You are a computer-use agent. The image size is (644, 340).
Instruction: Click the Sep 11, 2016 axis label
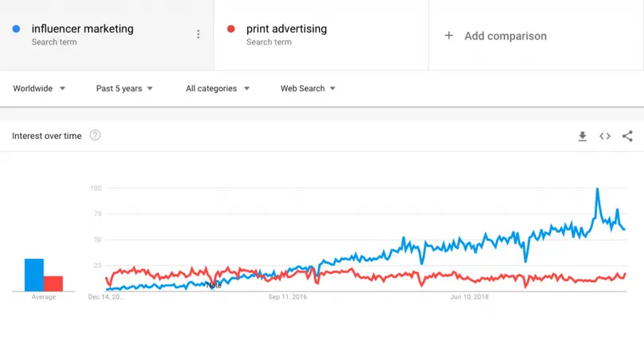coord(287,297)
